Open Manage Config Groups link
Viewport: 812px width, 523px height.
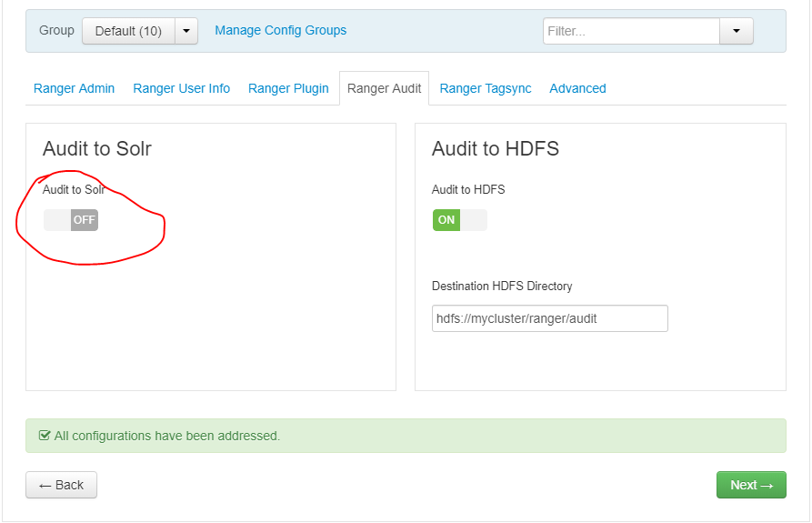(281, 31)
